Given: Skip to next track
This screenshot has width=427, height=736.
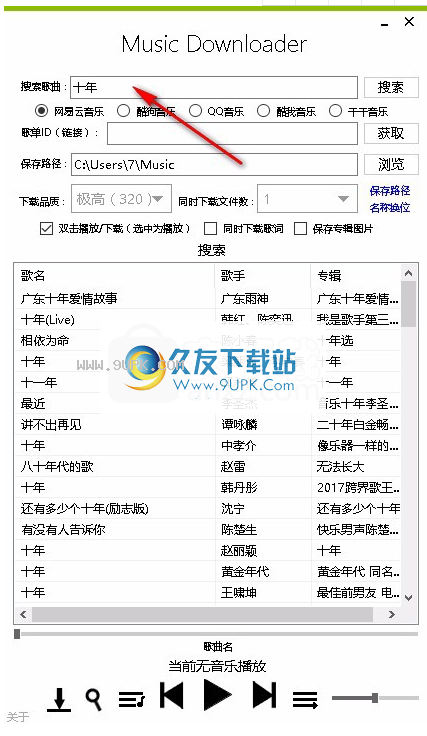Looking at the screenshot, I should (x=264, y=695).
